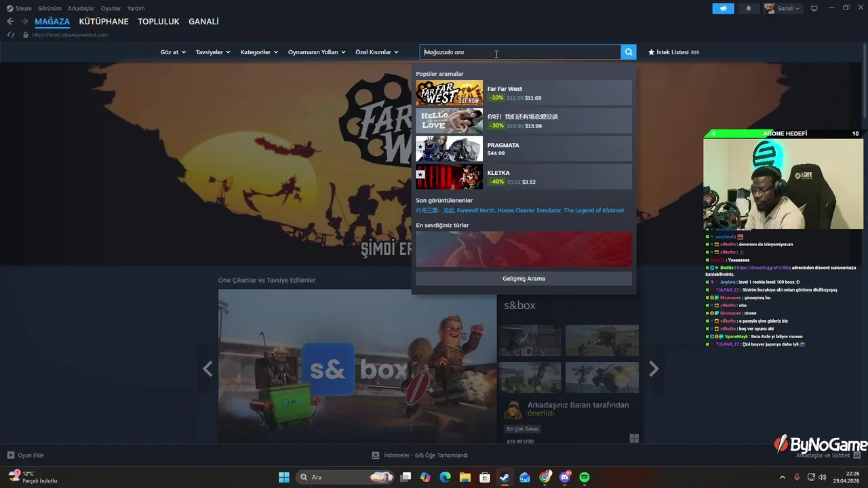Open the weather widget 12°C
The image size is (868, 488).
pos(33,477)
